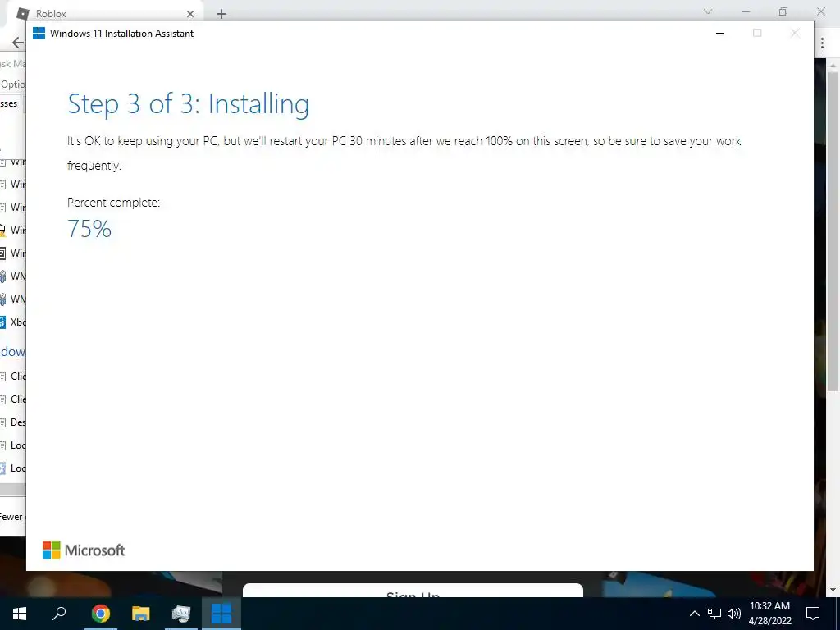
Task: Show hidden system tray icons
Action: pos(694,614)
